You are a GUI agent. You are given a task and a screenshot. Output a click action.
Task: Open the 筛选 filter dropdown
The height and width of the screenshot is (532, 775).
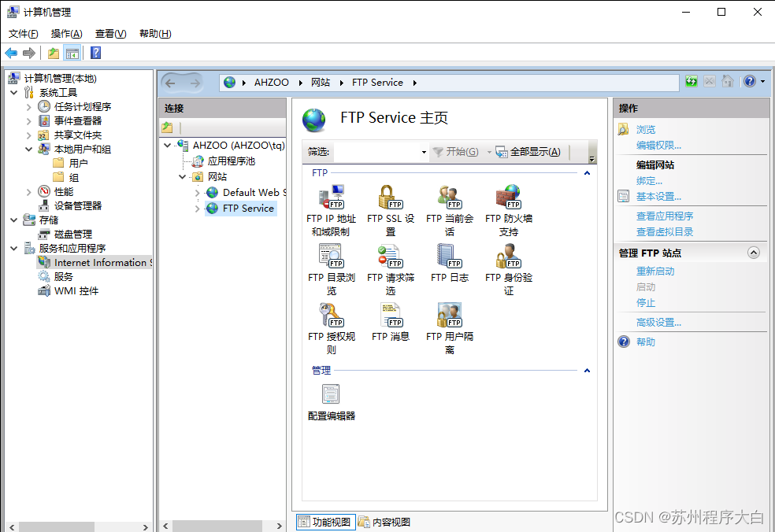(424, 152)
